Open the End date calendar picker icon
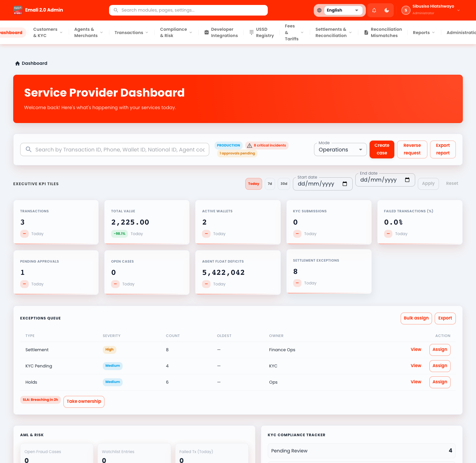The image size is (476, 463). [407, 180]
